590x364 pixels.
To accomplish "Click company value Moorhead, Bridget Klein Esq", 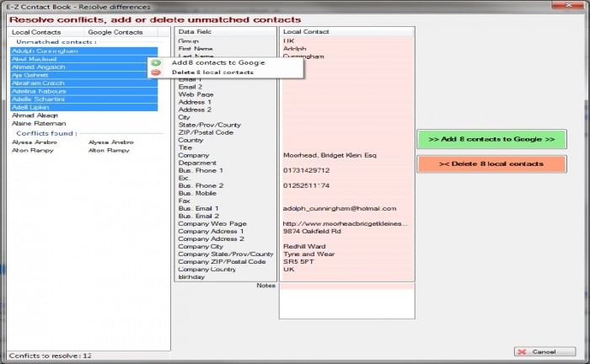I will (x=330, y=155).
